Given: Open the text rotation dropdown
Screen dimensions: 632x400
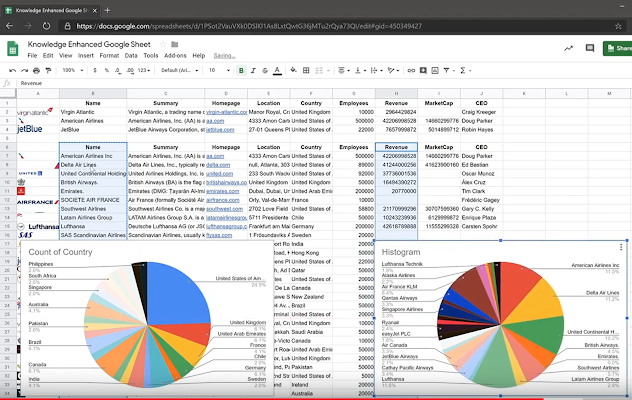Looking at the screenshot, I should pos(393,71).
